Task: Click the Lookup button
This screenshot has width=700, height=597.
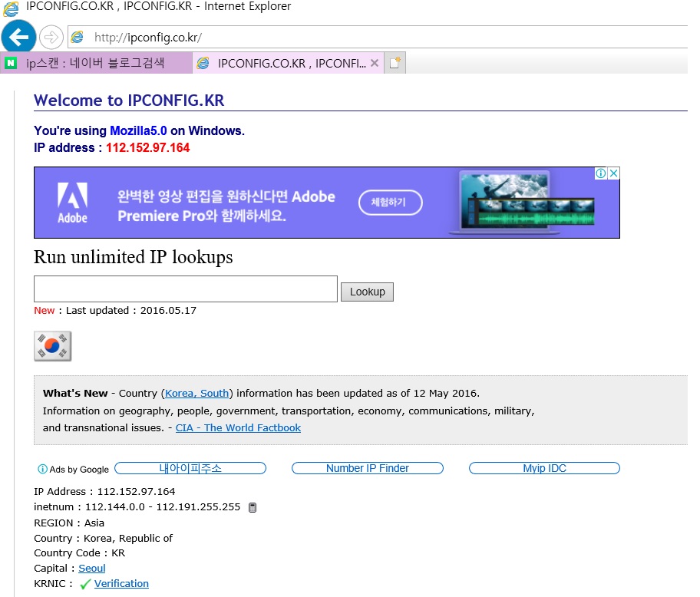Action: click(x=367, y=292)
